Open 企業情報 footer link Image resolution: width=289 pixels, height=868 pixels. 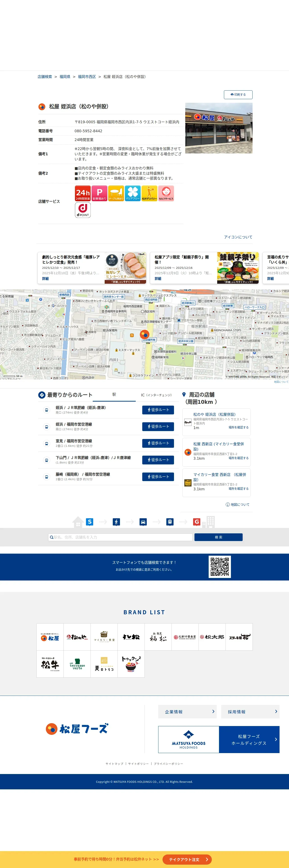pyautogui.click(x=187, y=712)
